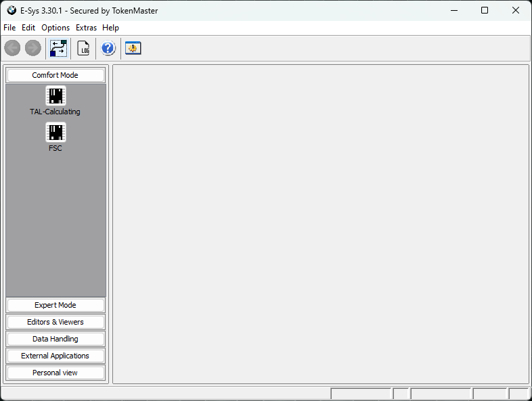Maximize the E-Sys window
Image resolution: width=532 pixels, height=401 pixels.
pyautogui.click(x=485, y=11)
